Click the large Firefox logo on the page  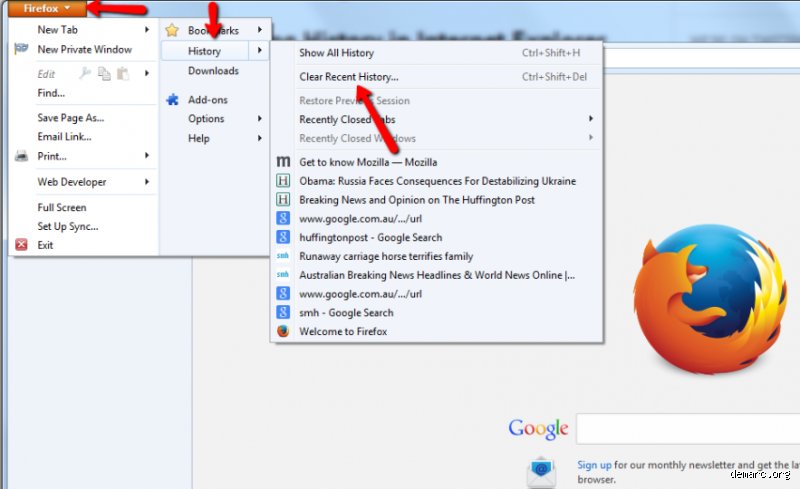pyautogui.click(x=710, y=299)
